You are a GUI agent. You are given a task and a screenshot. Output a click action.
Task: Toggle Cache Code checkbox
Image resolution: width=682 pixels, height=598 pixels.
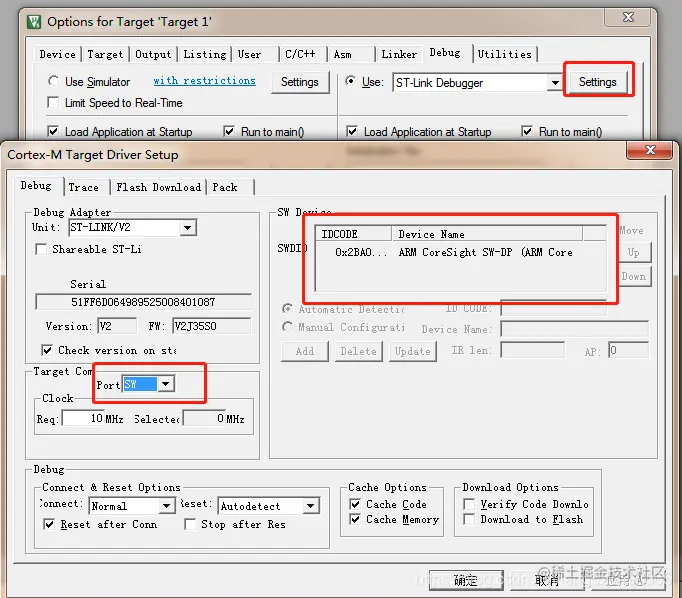pos(355,504)
